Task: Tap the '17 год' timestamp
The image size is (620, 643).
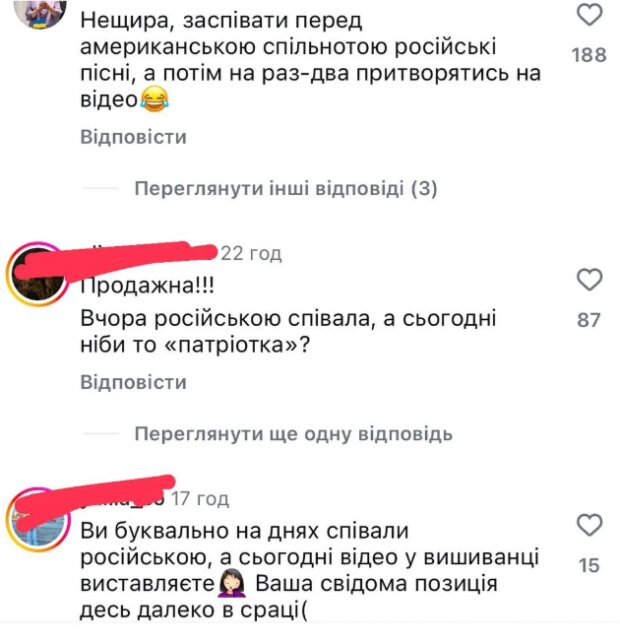Action: 200,499
